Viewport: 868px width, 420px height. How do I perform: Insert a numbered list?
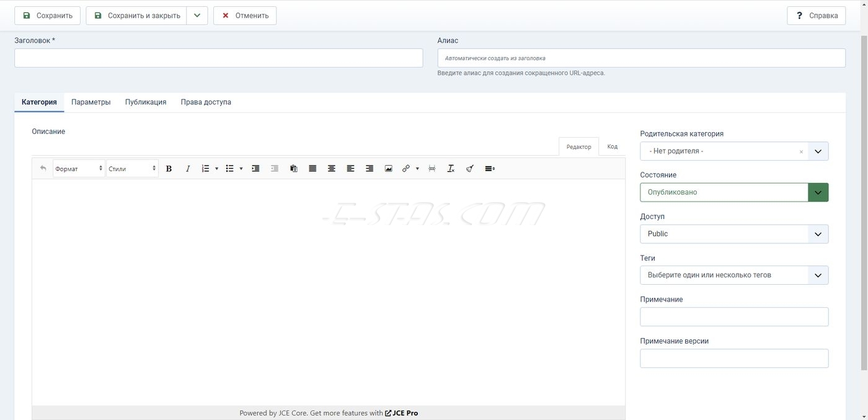pyautogui.click(x=205, y=168)
